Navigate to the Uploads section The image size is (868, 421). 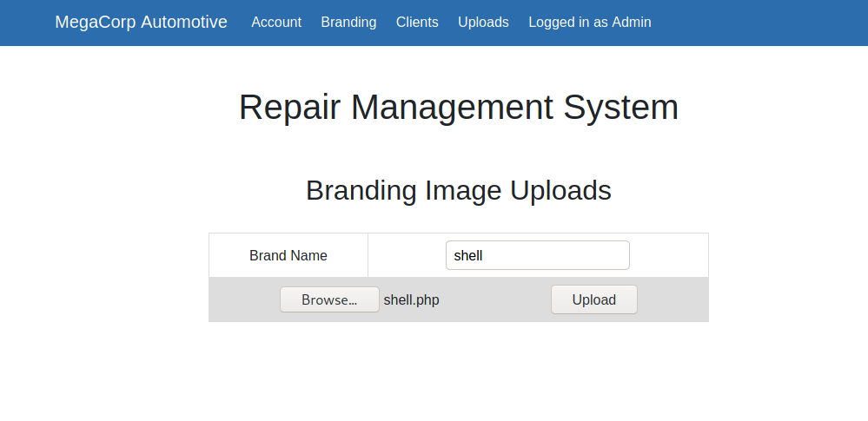point(483,23)
